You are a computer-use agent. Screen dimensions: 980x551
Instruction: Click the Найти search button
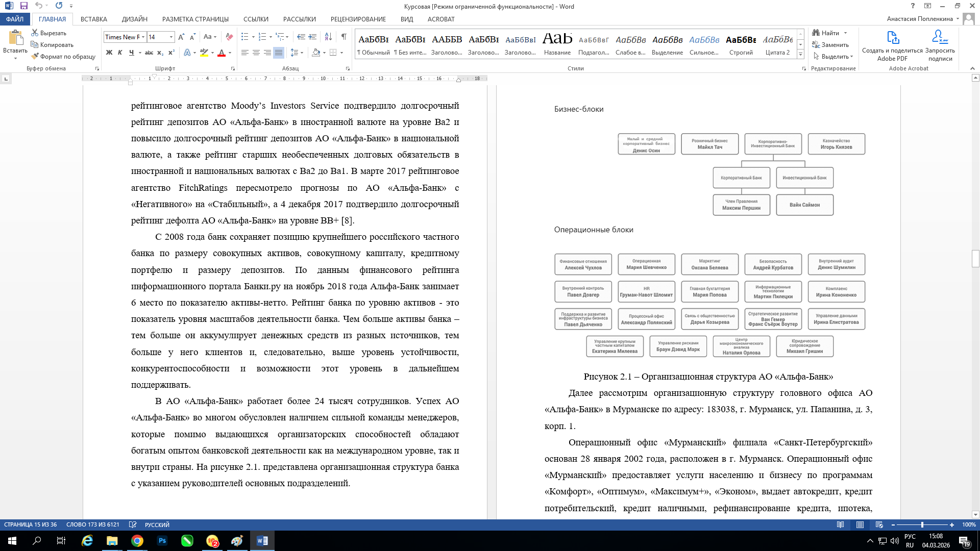(829, 33)
